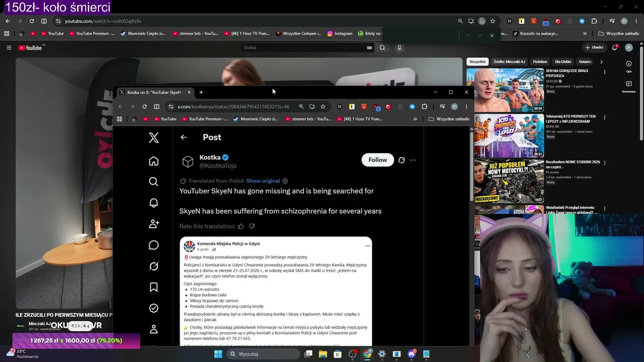Select the Podobne filter chip
This screenshot has height=362, width=644.
(x=540, y=62)
